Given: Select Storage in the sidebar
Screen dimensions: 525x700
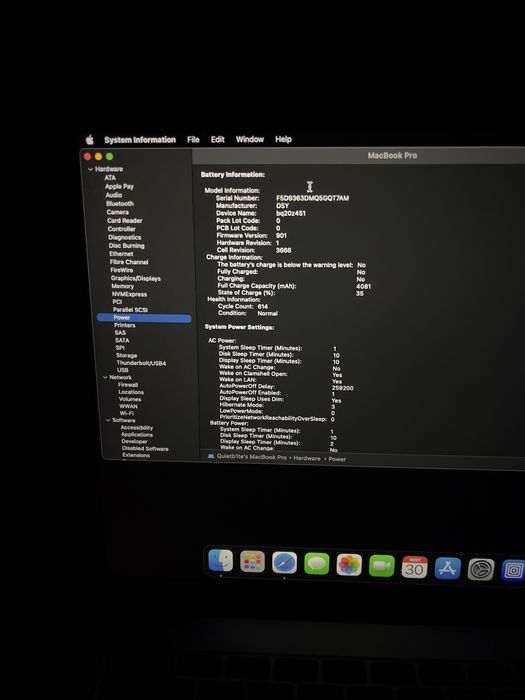Looking at the screenshot, I should click(127, 355).
